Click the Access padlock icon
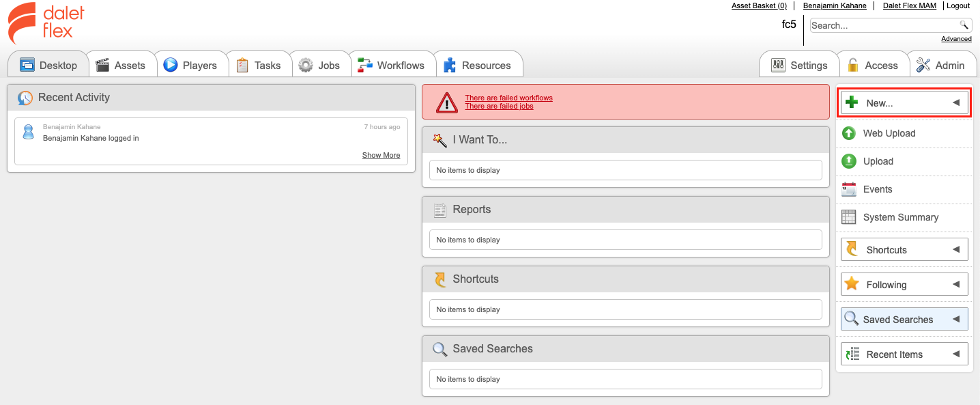 tap(853, 66)
